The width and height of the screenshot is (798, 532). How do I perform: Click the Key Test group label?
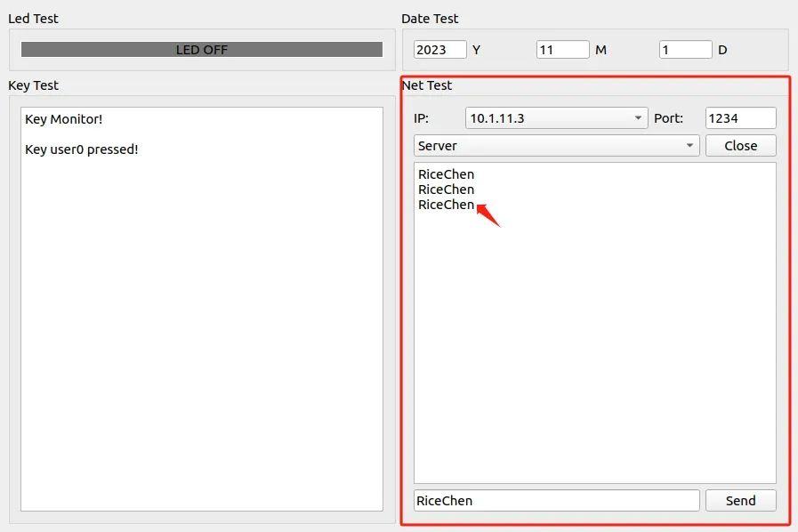pos(33,85)
